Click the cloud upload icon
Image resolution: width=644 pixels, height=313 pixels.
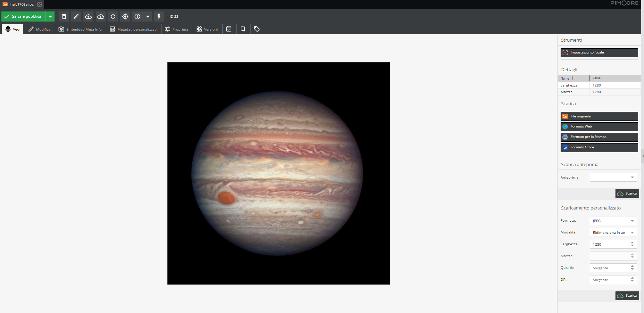pos(88,17)
